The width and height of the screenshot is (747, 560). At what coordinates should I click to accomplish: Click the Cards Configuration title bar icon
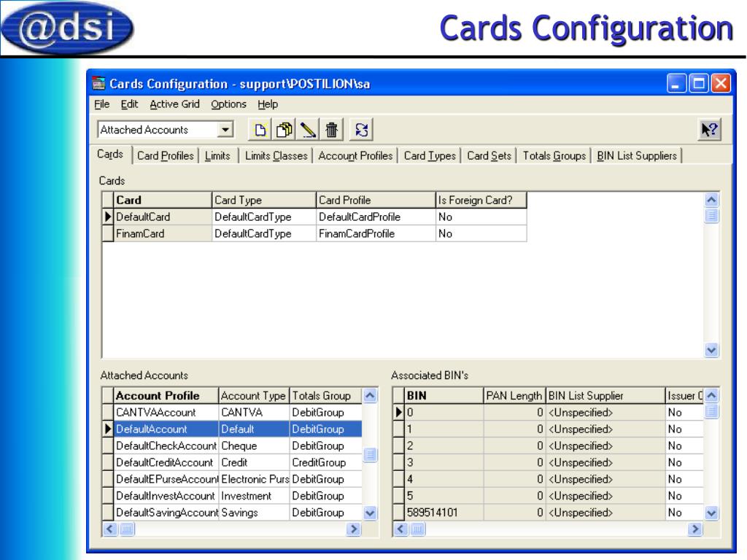[98, 83]
